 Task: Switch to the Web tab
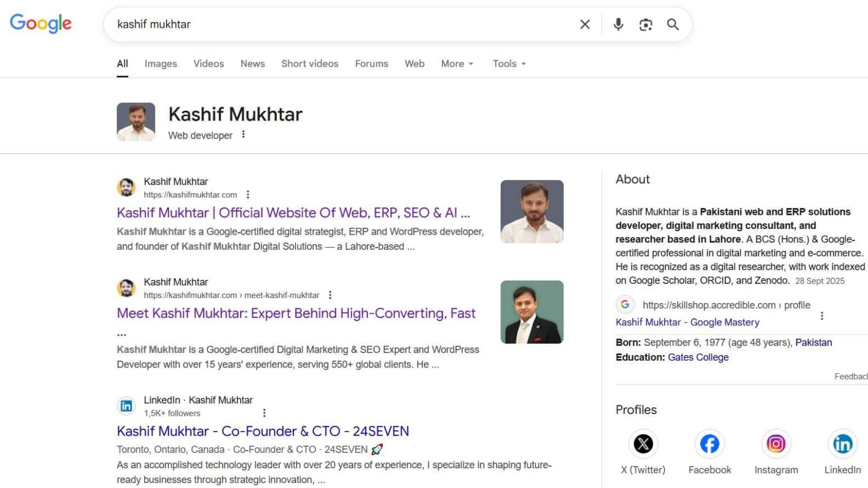coord(414,64)
